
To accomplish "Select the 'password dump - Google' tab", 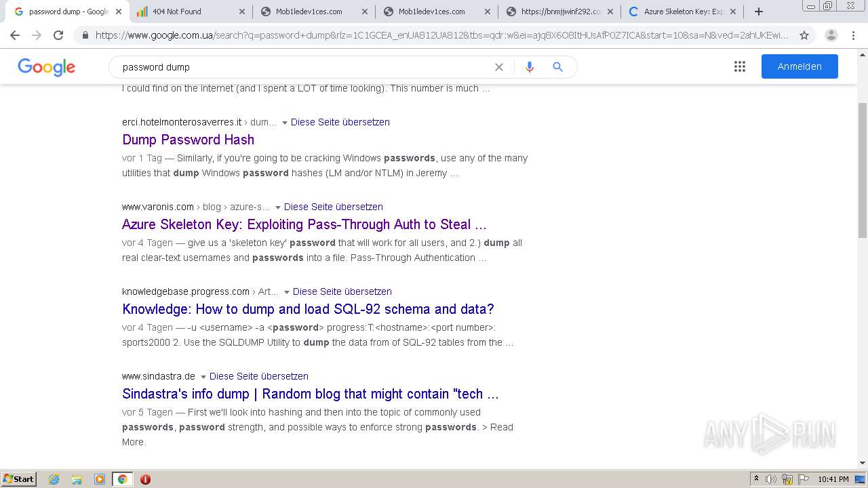I will (66, 12).
